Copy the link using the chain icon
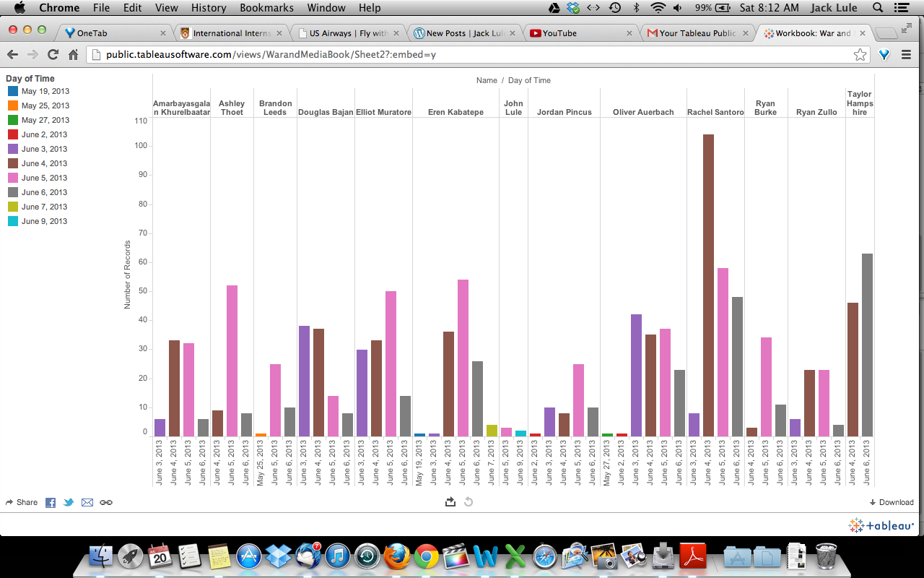 point(106,502)
